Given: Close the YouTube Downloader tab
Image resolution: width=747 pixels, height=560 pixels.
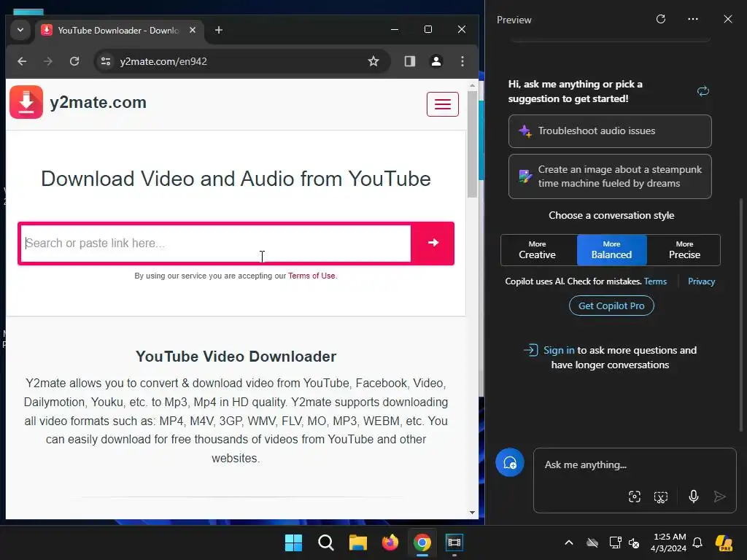Looking at the screenshot, I should pos(193,30).
